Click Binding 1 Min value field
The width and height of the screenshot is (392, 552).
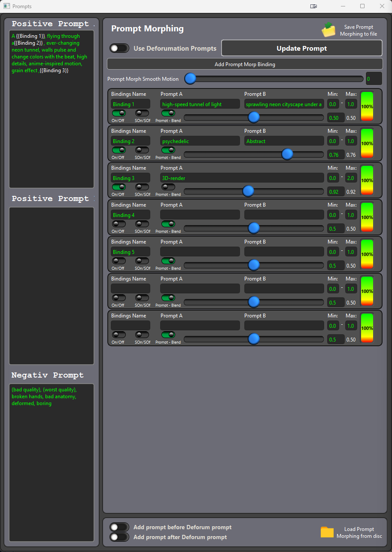coord(333,104)
